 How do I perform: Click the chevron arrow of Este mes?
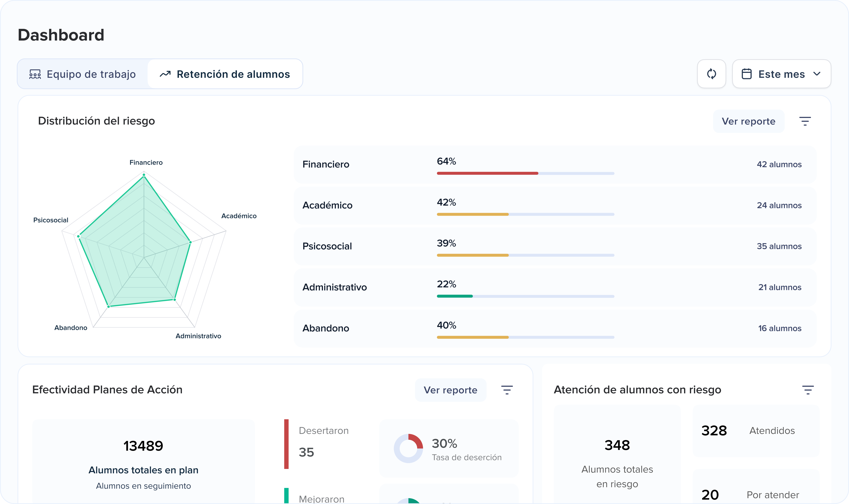(817, 74)
